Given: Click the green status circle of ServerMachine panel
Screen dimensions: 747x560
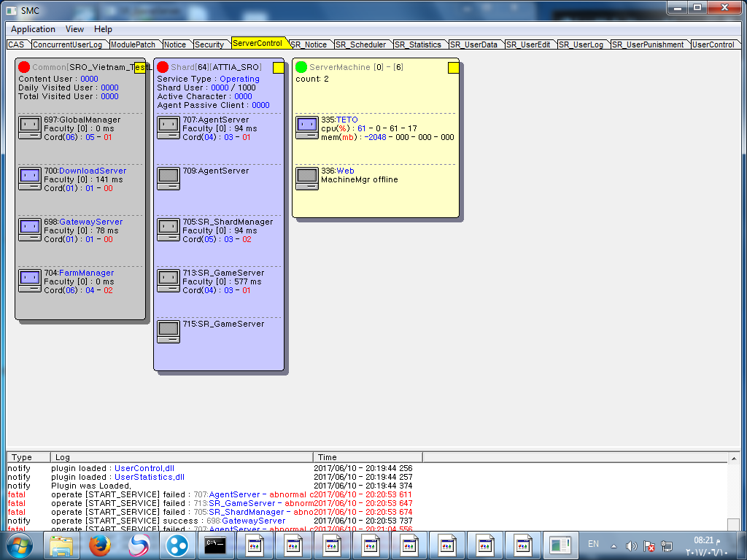Looking at the screenshot, I should tap(301, 67).
